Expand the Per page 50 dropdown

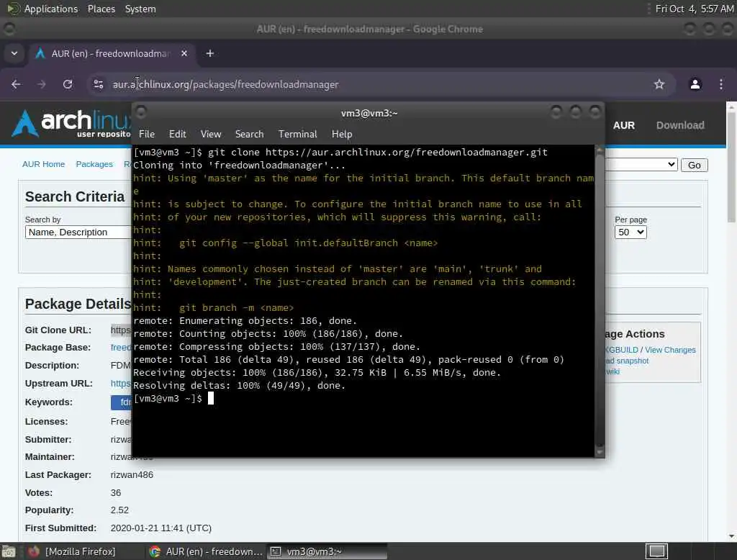[630, 232]
